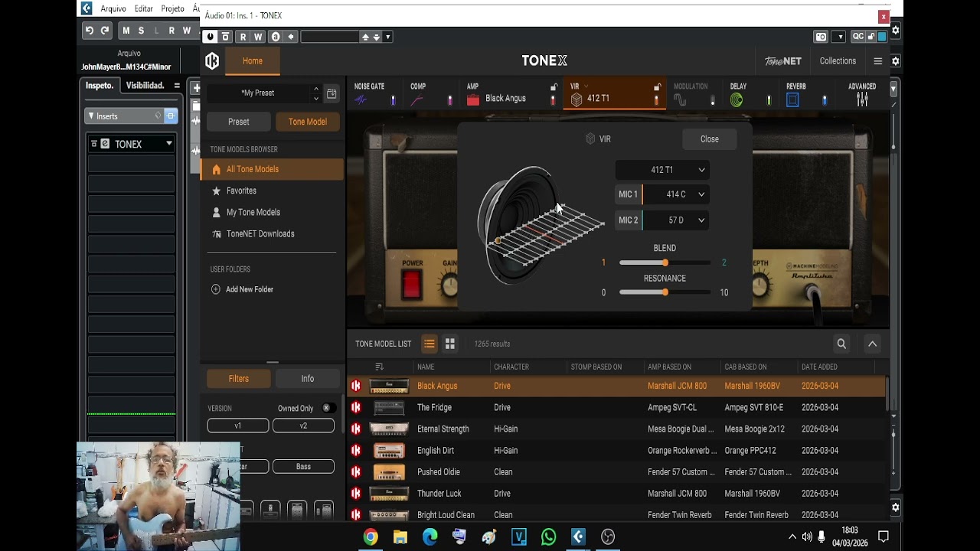
Task: Switch tone model list to grid view
Action: tap(450, 344)
